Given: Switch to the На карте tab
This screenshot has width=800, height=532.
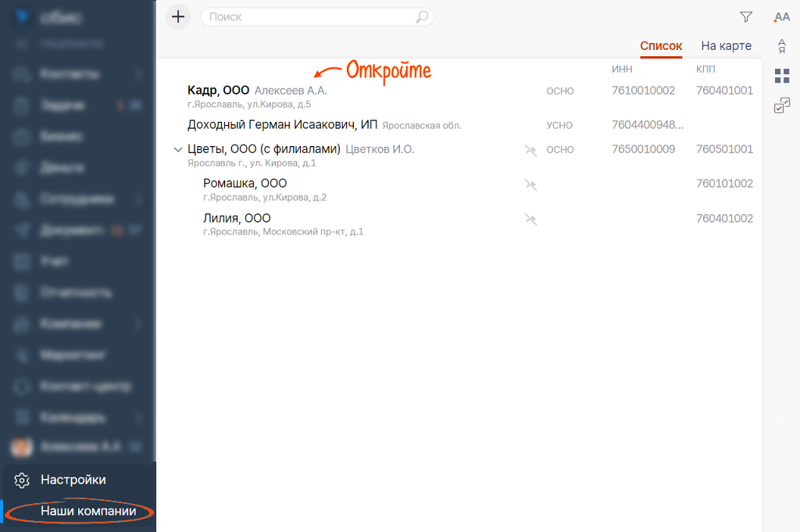Looking at the screenshot, I should tap(726, 46).
